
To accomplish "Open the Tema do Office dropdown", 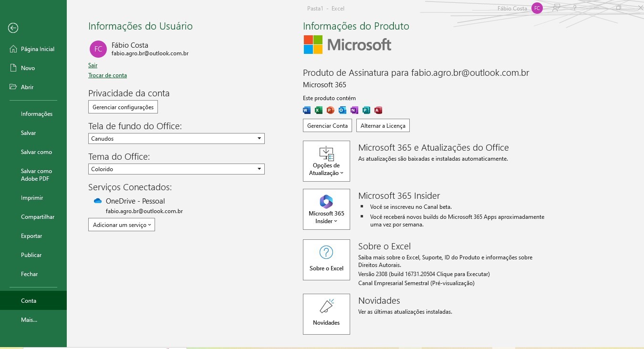I will (177, 169).
